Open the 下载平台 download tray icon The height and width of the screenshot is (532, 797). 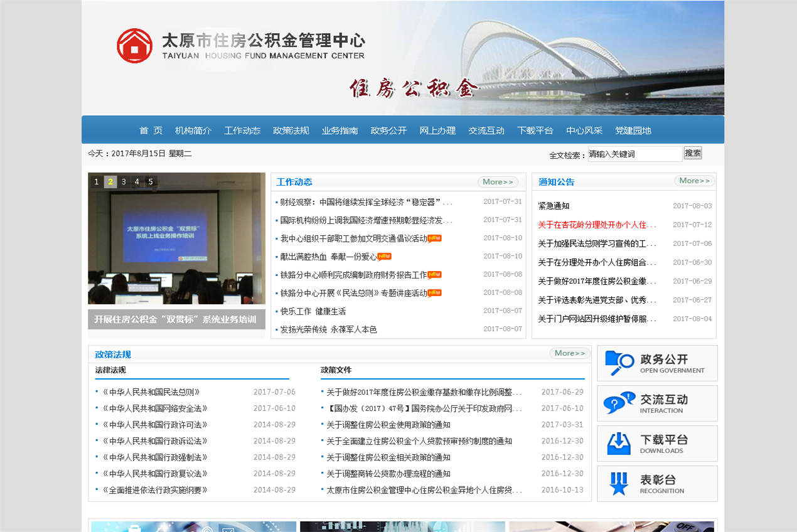coord(619,443)
